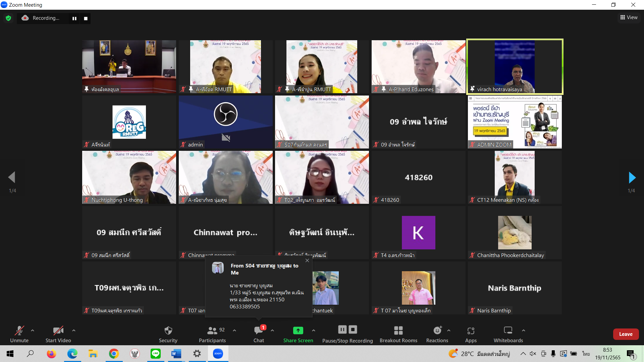Click the green encryption shield icon
The width and height of the screenshot is (644, 362).
point(8,18)
